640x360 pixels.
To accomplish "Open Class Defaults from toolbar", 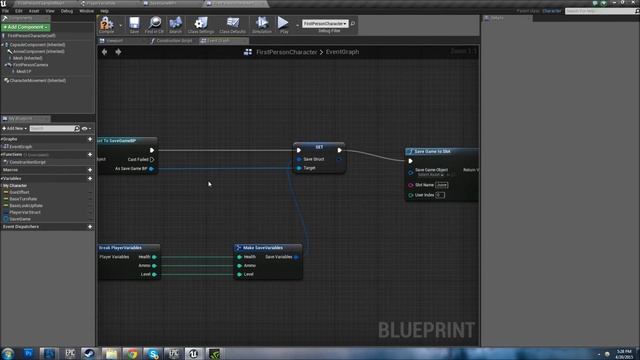I will tap(233, 23).
